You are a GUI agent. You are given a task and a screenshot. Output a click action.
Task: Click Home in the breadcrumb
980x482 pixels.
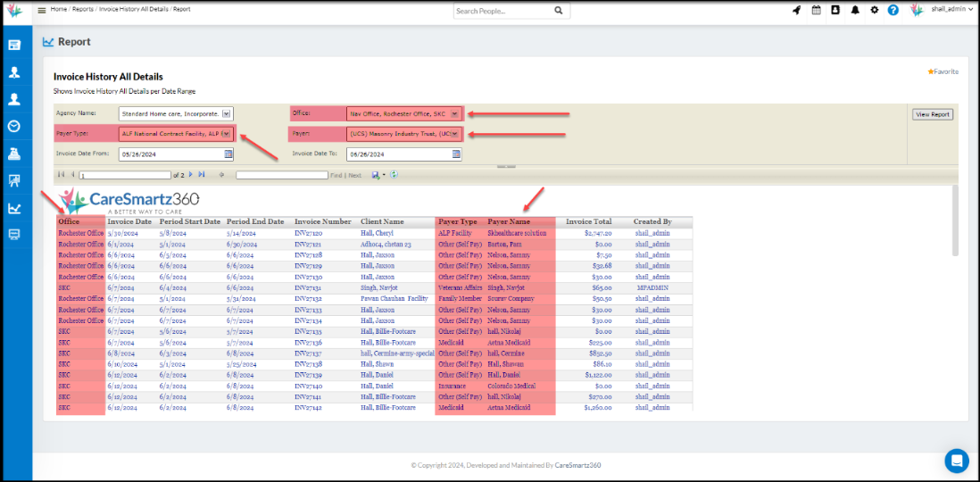pos(58,9)
